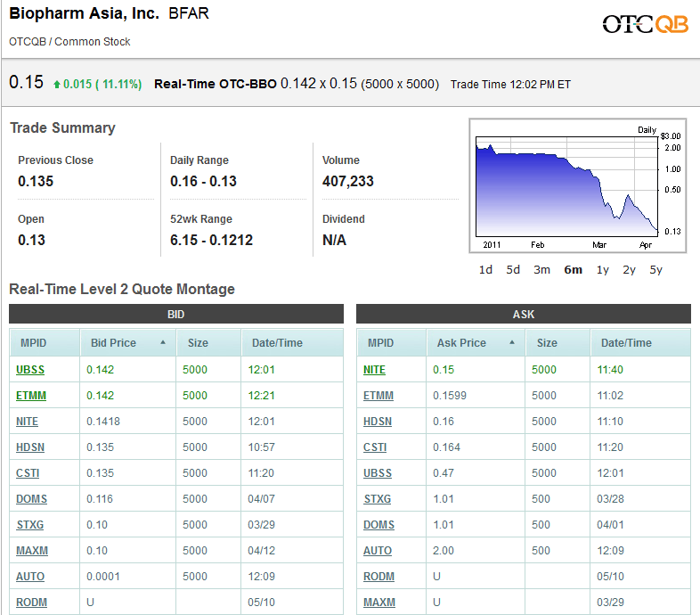700x615 pixels.
Task: Sort by Bid Price arrow
Action: [163, 342]
